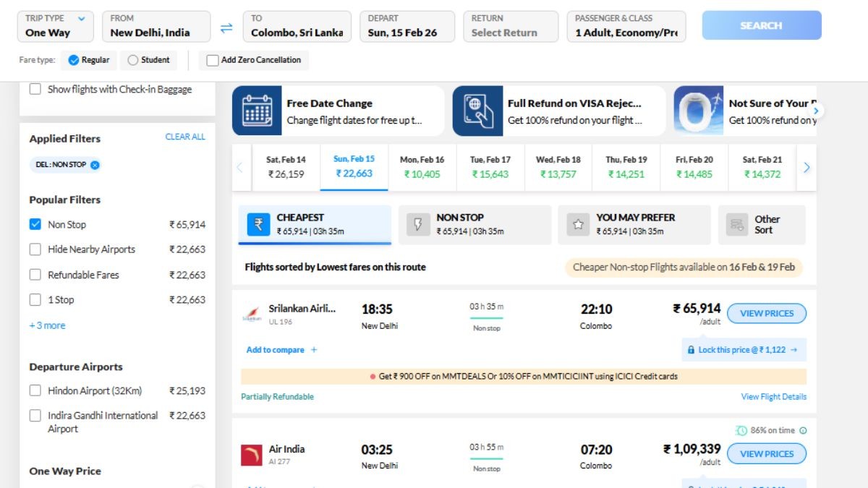Viewport: 868px width, 488px height.
Task: Click the Free Date Change calendar icon
Action: [x=257, y=111]
